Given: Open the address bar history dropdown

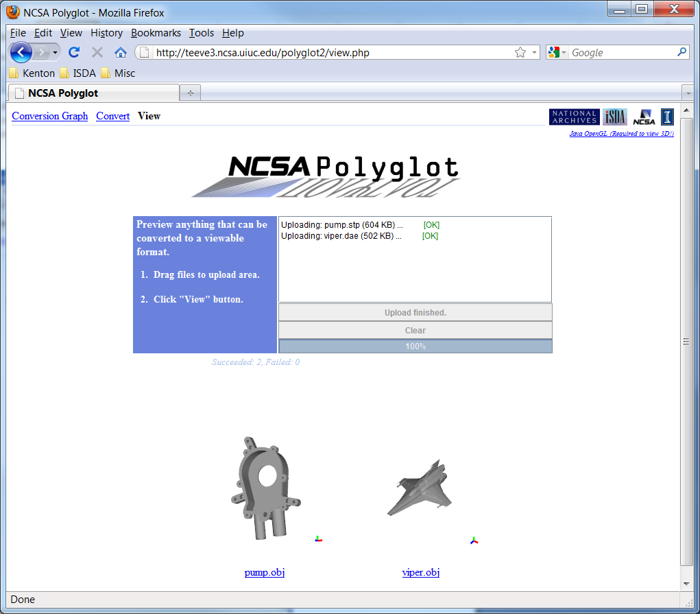Looking at the screenshot, I should coord(534,53).
